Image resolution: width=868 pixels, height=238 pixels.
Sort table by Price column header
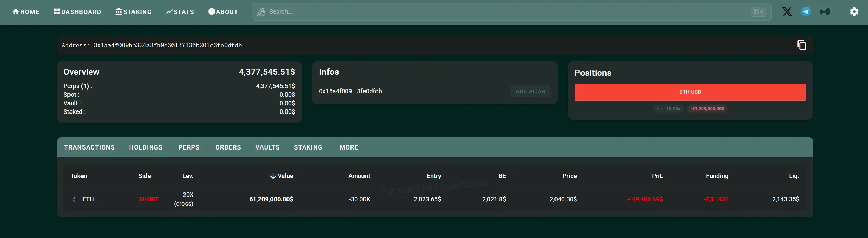click(x=570, y=176)
